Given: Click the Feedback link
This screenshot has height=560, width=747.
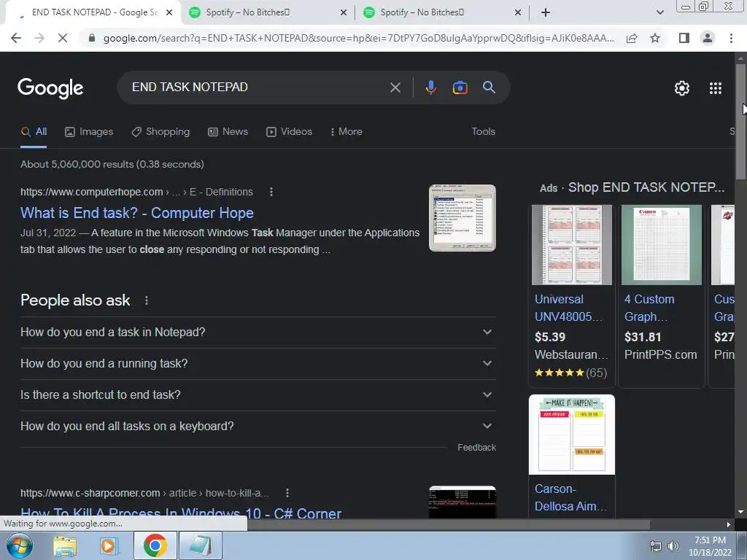Looking at the screenshot, I should pos(476,448).
